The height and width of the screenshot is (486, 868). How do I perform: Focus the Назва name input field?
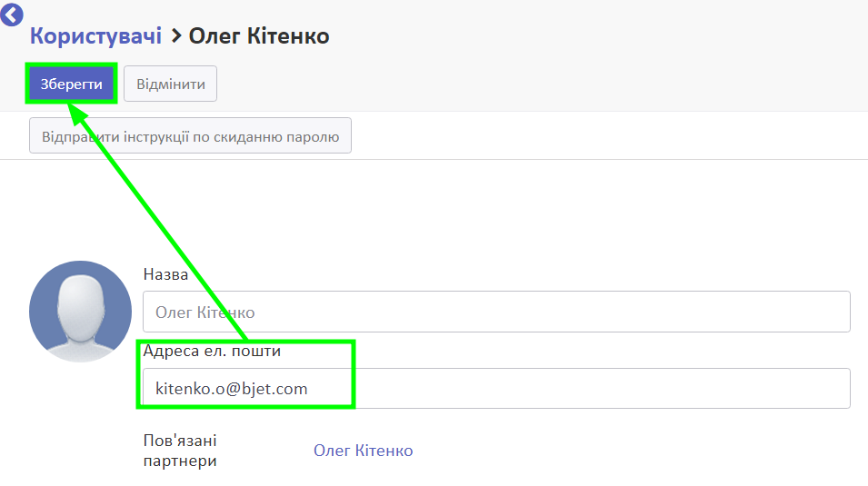pyautogui.click(x=496, y=312)
